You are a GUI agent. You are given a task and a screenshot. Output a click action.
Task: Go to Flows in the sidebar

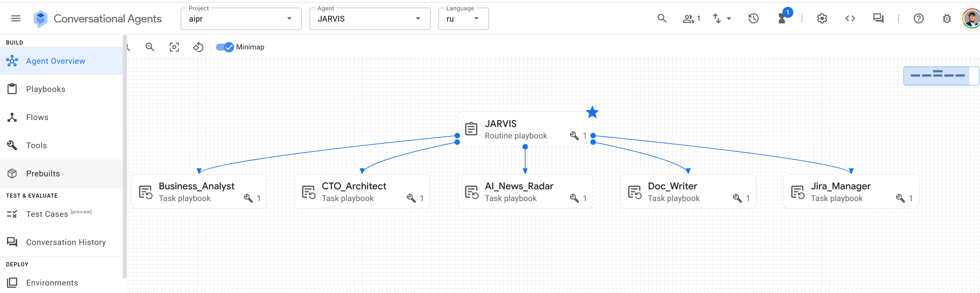tap(37, 117)
